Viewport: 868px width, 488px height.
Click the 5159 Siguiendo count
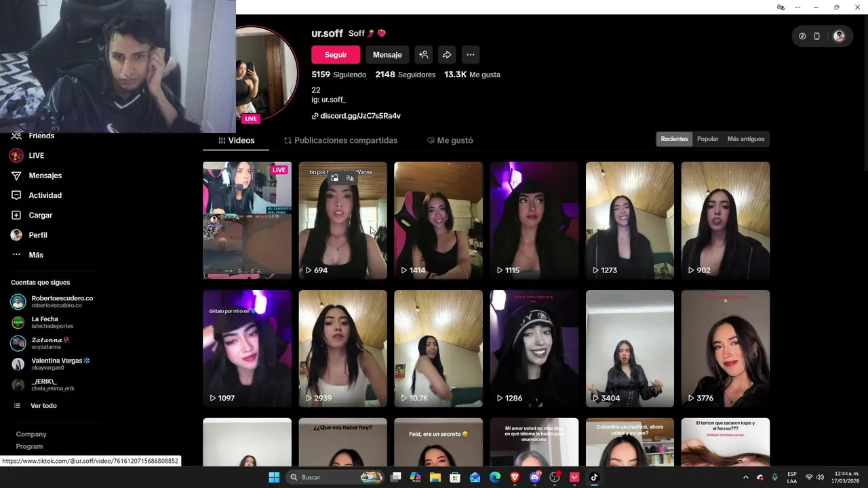point(338,75)
